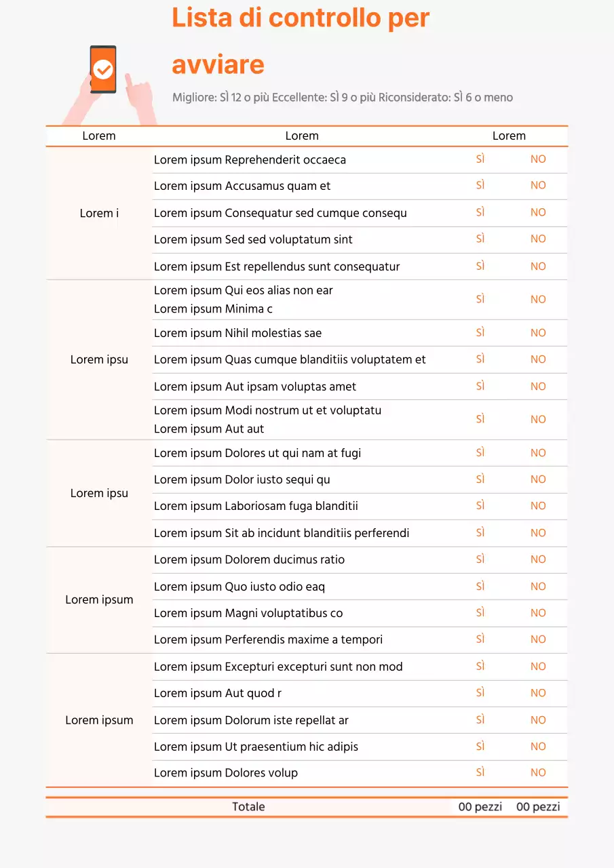The height and width of the screenshot is (868, 614).
Task: Click the item 'Quas cumque blanditiis voluptatem et'
Action: click(290, 359)
